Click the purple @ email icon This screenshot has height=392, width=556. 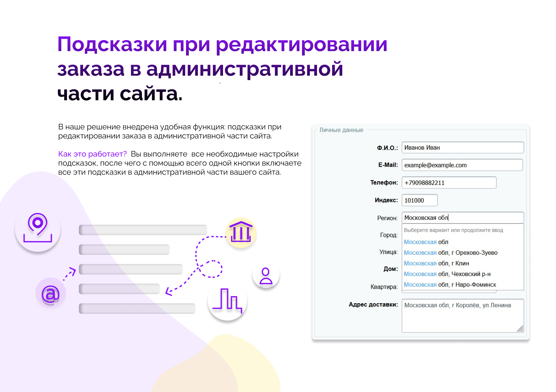click(x=50, y=293)
